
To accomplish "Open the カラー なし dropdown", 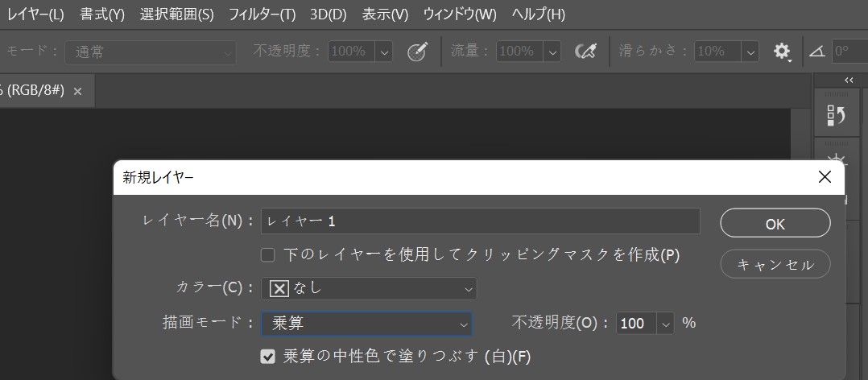I will [x=369, y=288].
